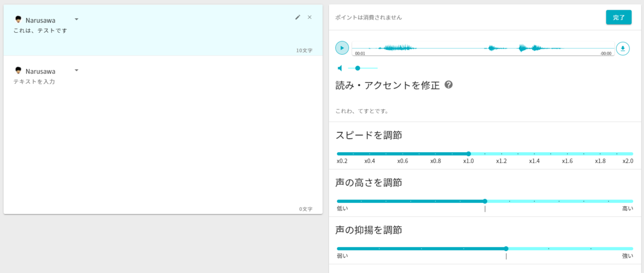Click the first Narusawa name label
This screenshot has width=644, height=273.
40,20
